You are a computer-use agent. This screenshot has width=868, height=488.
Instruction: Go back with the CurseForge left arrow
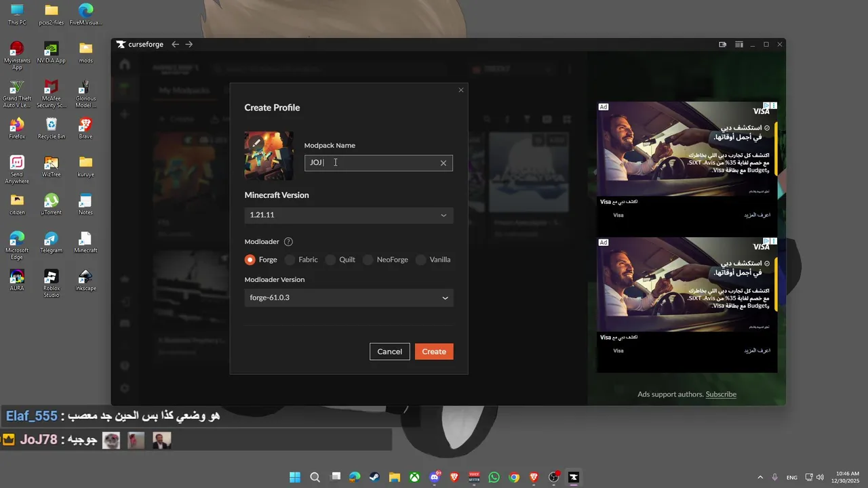pos(175,44)
